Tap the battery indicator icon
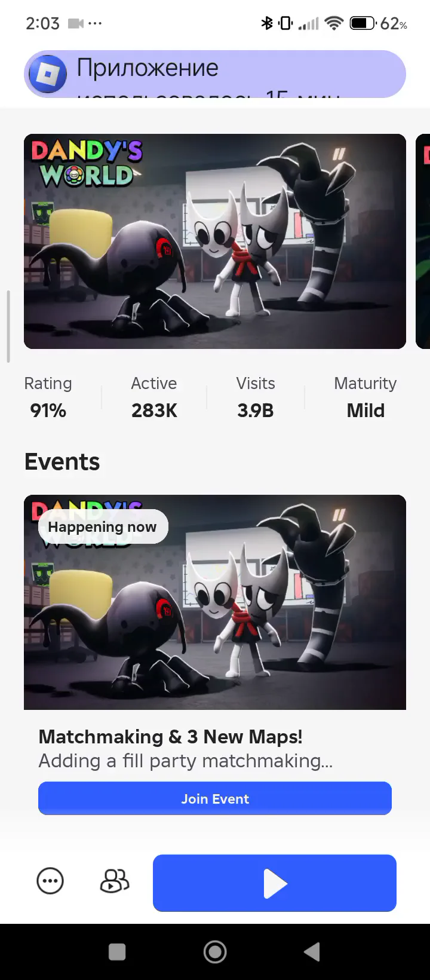The image size is (430, 980). click(x=362, y=23)
